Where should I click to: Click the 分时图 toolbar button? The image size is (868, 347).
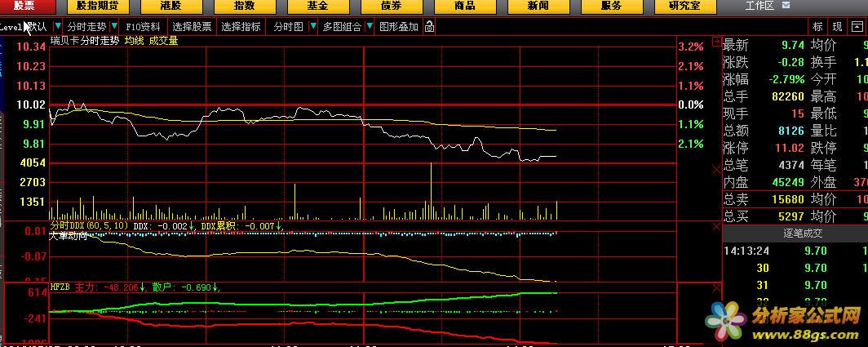289,27
